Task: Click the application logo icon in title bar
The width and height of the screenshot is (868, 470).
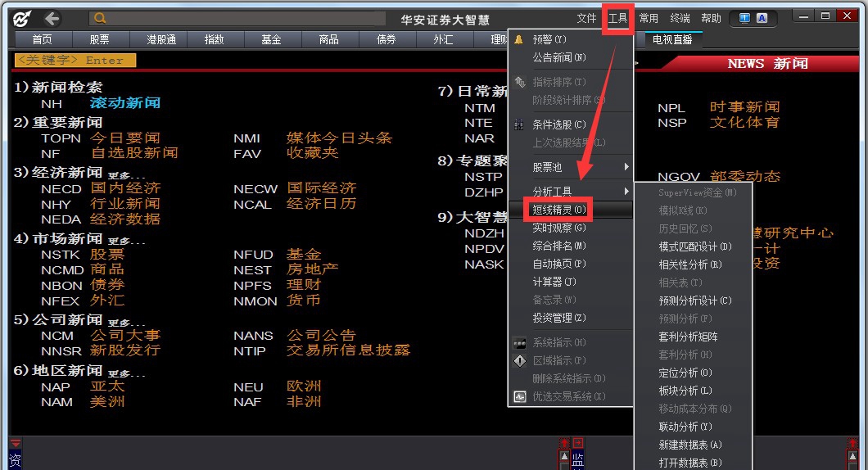Action: coord(22,19)
